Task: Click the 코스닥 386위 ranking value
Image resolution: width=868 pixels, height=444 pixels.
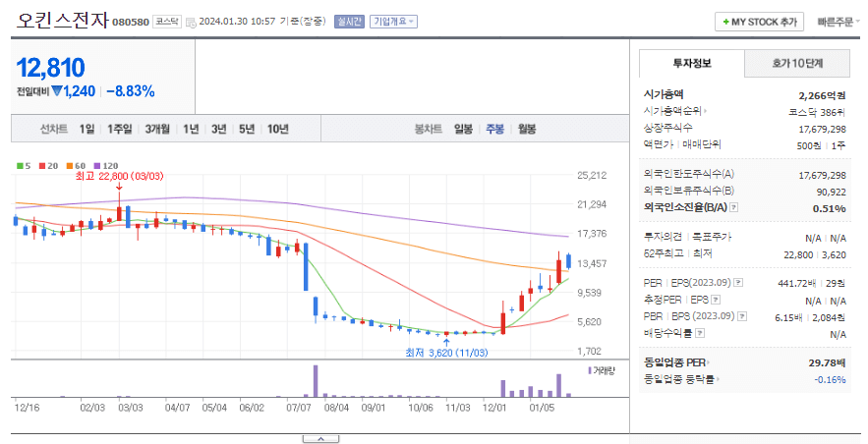Action: pos(817,112)
